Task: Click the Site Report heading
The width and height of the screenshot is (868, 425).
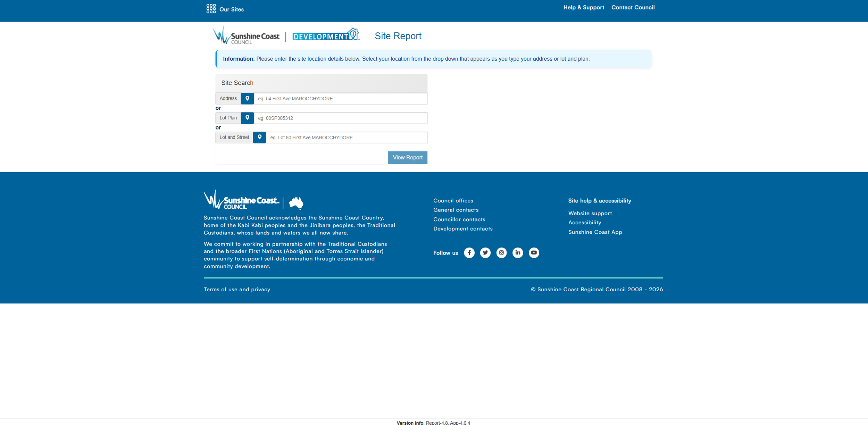Action: click(398, 36)
